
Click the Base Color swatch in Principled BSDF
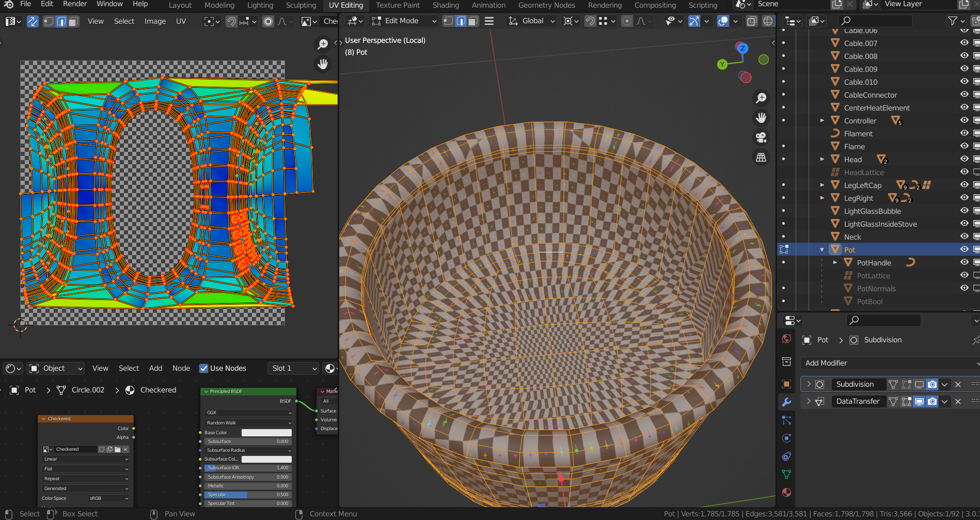266,433
